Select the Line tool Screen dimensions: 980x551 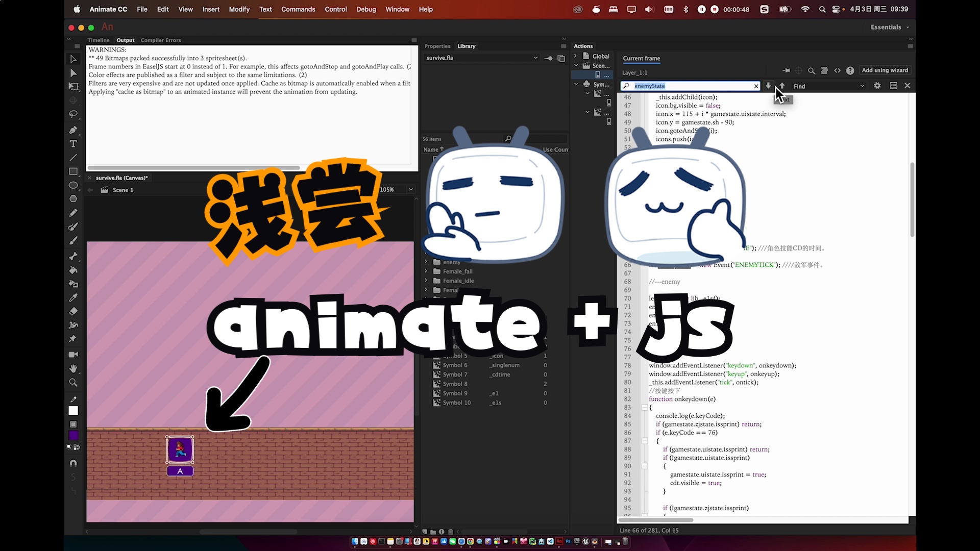73,158
